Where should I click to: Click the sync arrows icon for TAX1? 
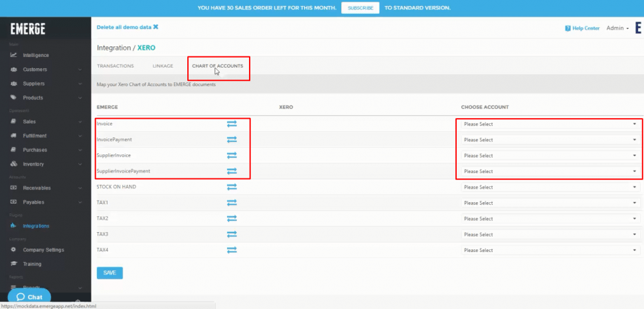232,203
